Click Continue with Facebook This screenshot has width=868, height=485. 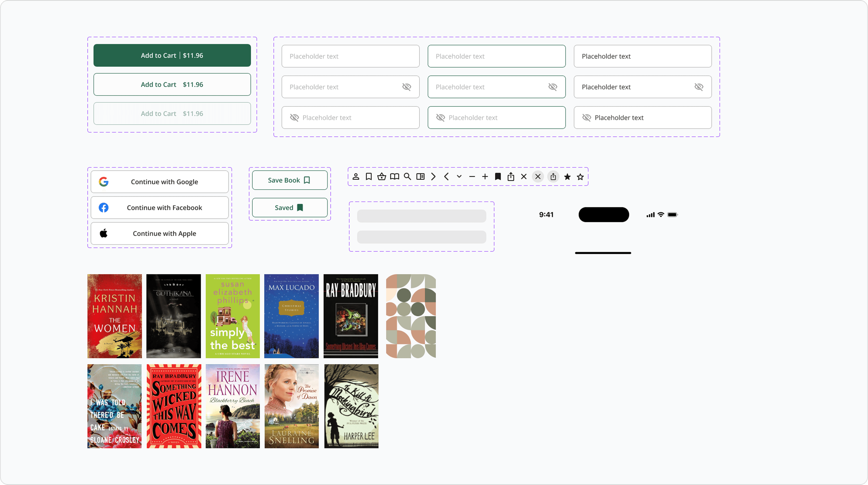[160, 208]
